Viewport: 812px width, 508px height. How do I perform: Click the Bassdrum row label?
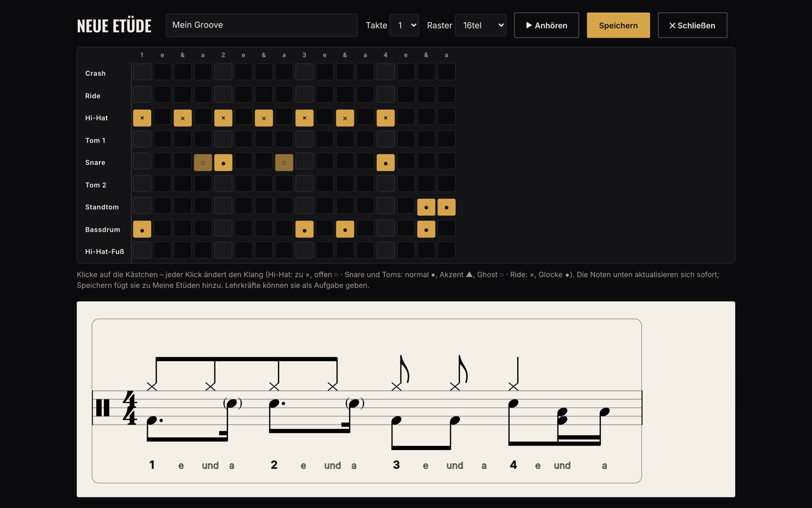pyautogui.click(x=103, y=230)
